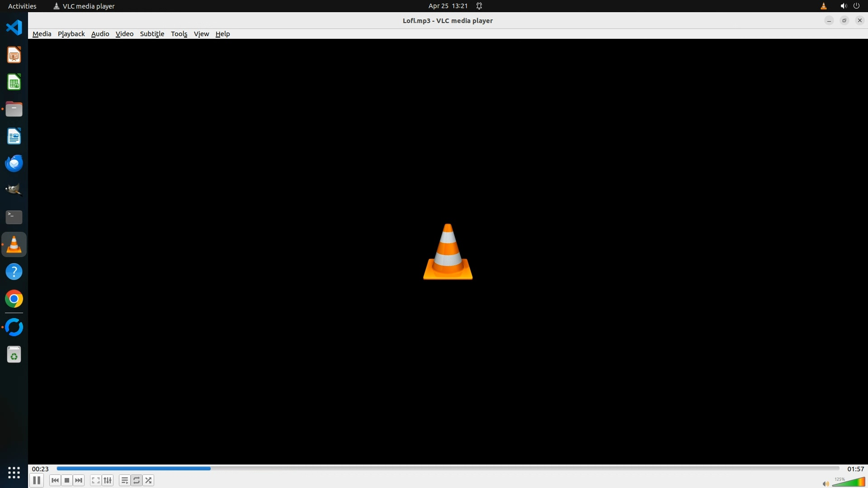Skip to next media track
The width and height of the screenshot is (868, 488).
(x=79, y=480)
